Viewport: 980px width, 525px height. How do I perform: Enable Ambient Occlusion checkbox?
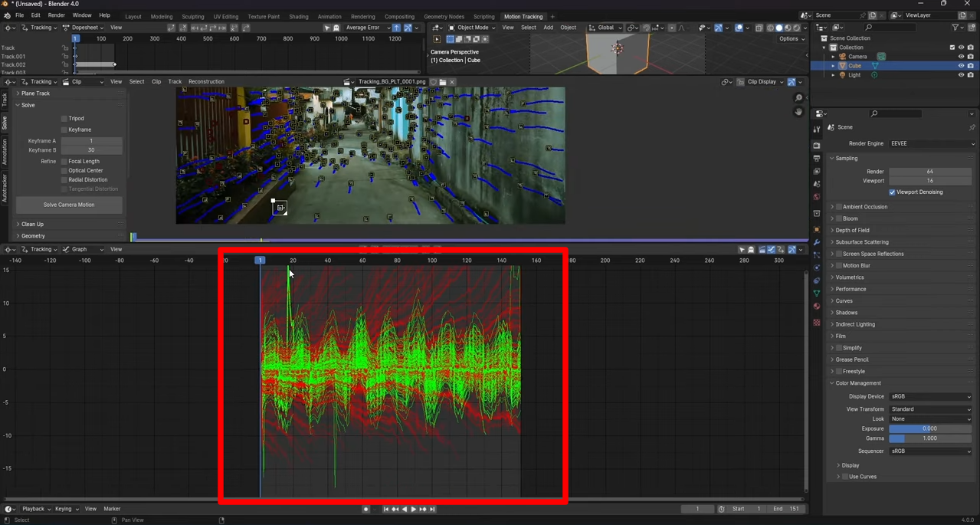[x=839, y=207]
